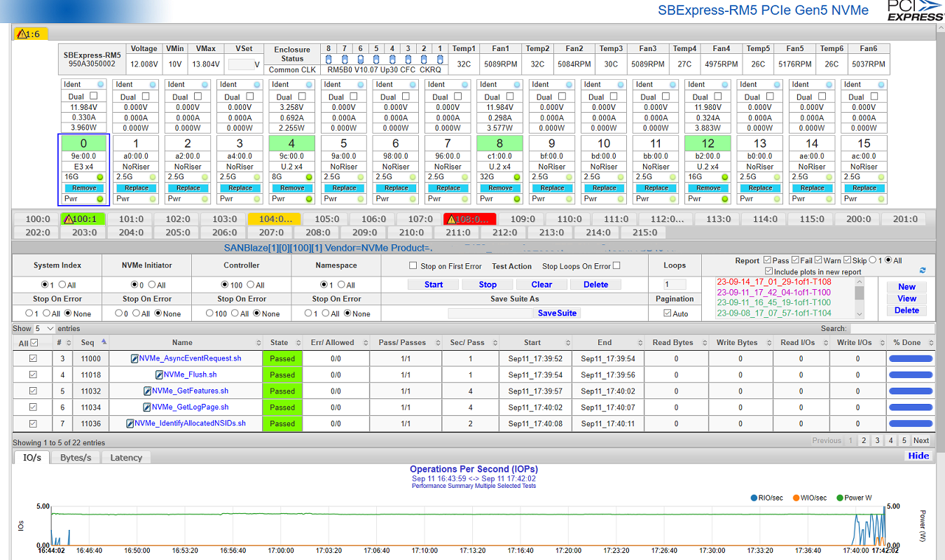Click the Next pagination link
Screen dimensions: 945x560
tap(921, 440)
